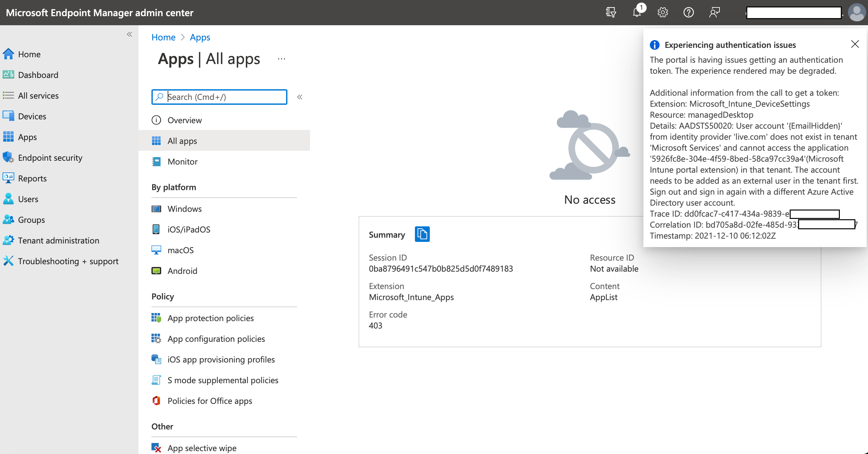Open Android platform apps
The image size is (868, 454).
[224, 271]
